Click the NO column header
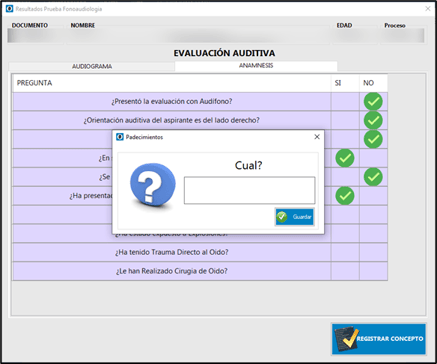The width and height of the screenshot is (437, 364). click(x=373, y=83)
